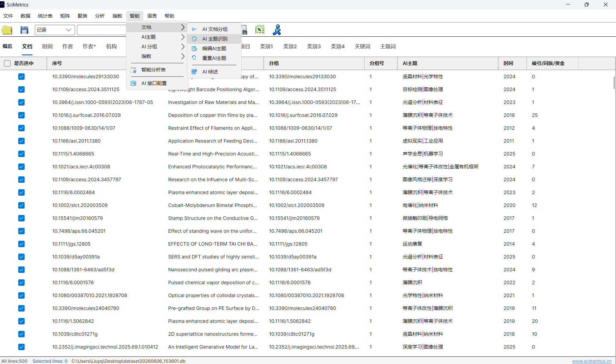This screenshot has height=364, width=616.
Task: Open the www.scimetrics.cn link
Action: pos(592,361)
